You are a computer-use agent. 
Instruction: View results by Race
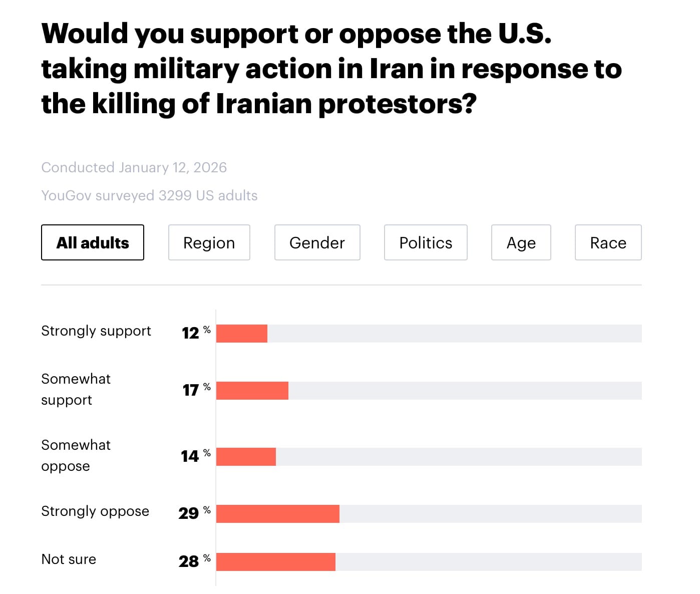point(608,242)
